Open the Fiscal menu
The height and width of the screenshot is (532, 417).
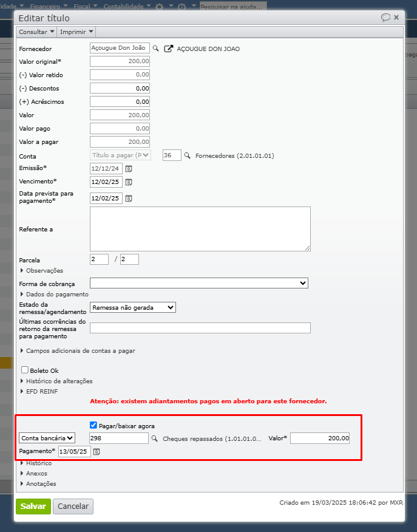point(86,6)
